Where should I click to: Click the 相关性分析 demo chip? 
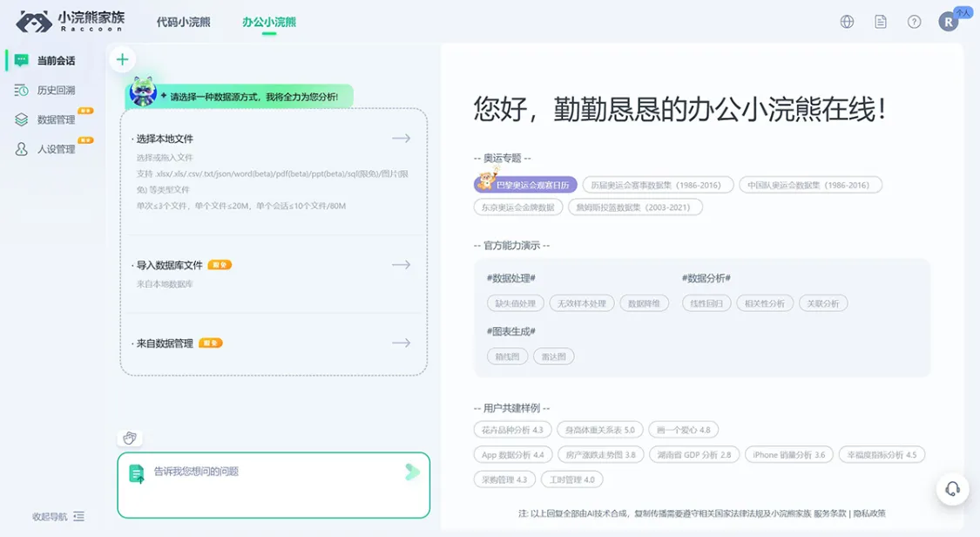[x=764, y=303]
